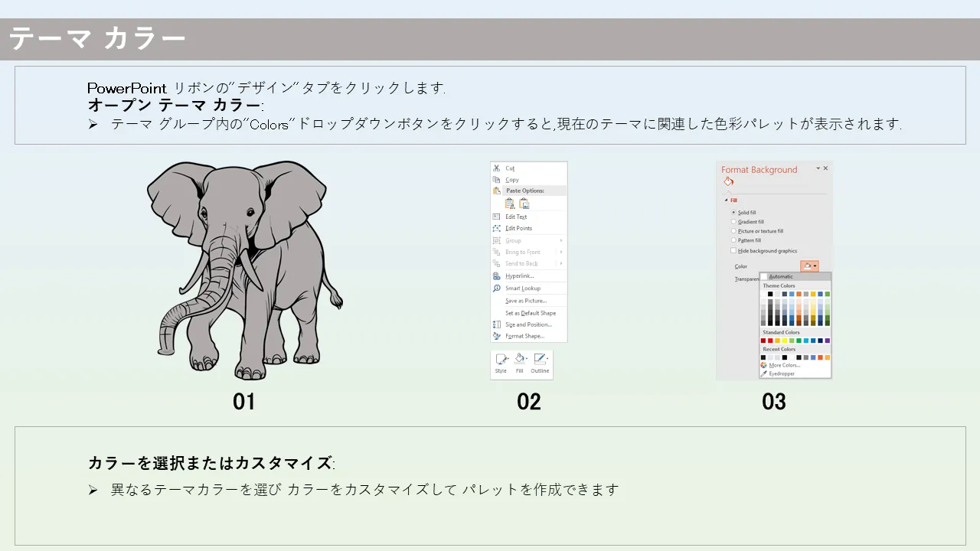Collapse the Fill section triangle
The image size is (980, 551).
725,201
